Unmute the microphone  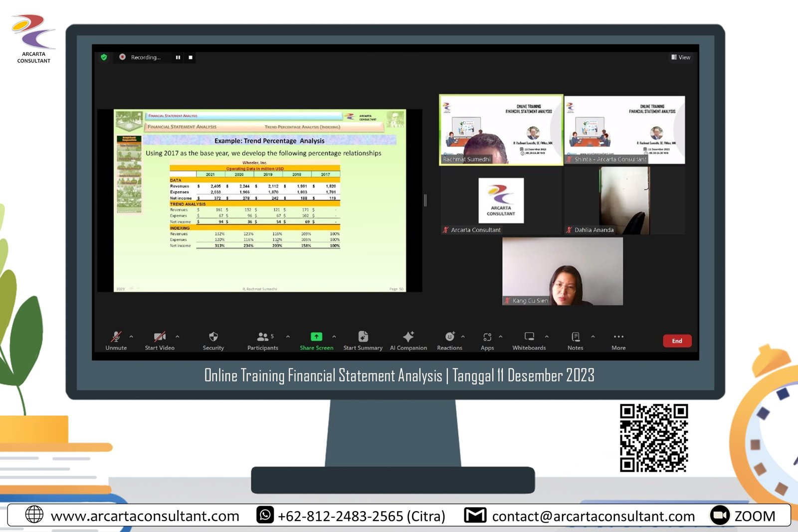pyautogui.click(x=116, y=341)
